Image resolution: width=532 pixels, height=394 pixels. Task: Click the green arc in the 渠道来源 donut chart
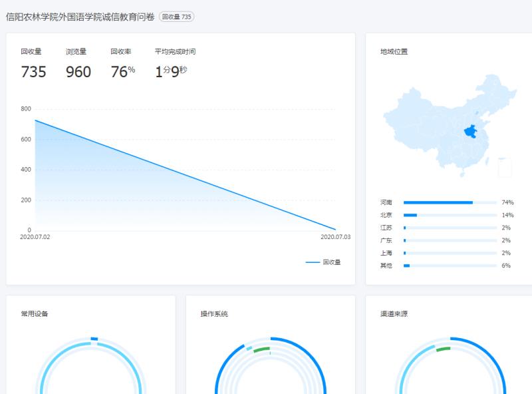click(443, 349)
